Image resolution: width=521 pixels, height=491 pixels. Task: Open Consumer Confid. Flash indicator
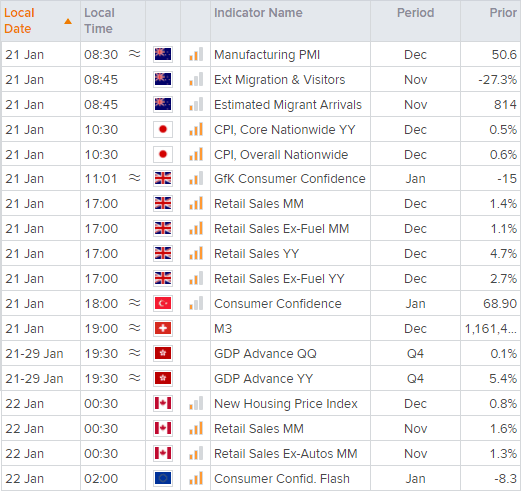click(x=282, y=479)
